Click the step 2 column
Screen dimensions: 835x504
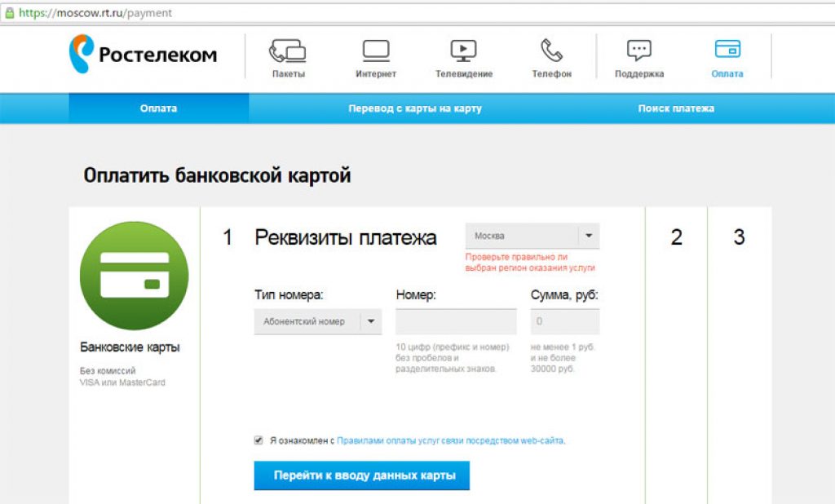(676, 238)
